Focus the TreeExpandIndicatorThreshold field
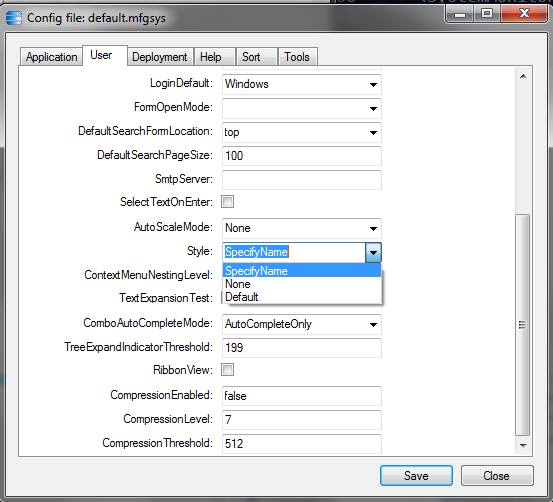553x502 pixels. [x=302, y=348]
